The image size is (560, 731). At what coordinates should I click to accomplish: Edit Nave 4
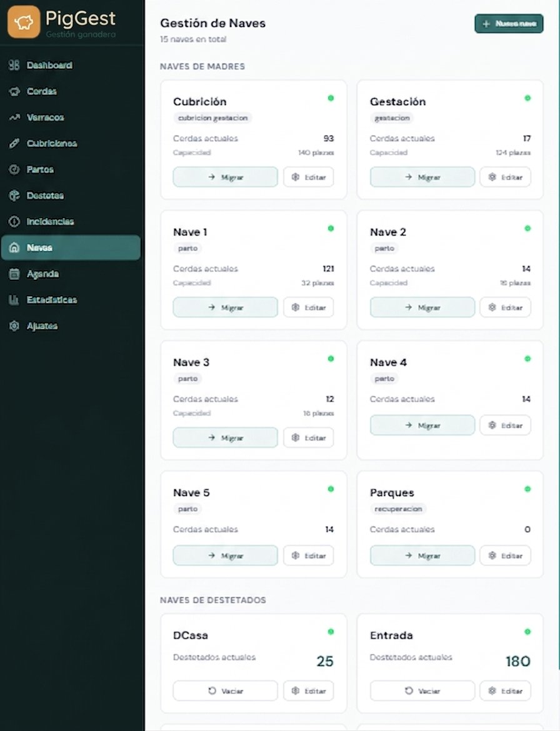coord(506,425)
